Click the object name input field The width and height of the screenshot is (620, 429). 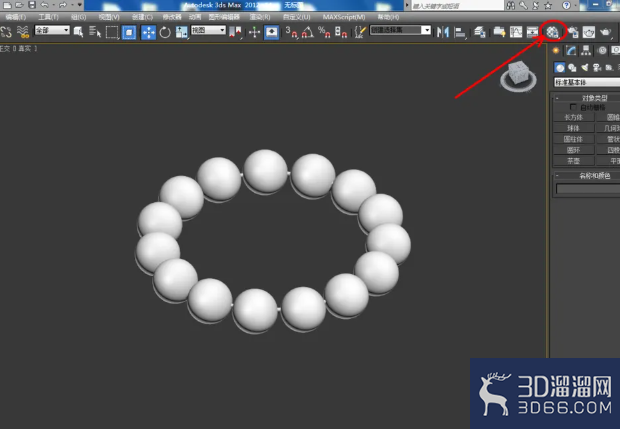click(x=588, y=189)
